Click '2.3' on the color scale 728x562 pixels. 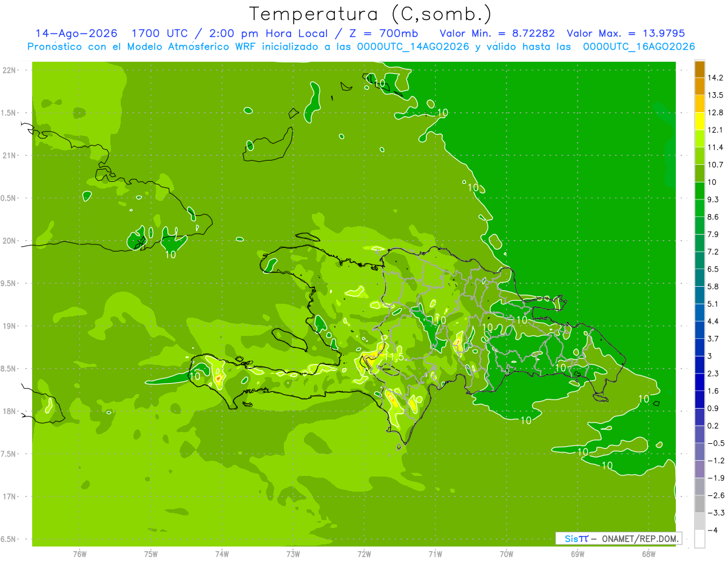[713, 373]
